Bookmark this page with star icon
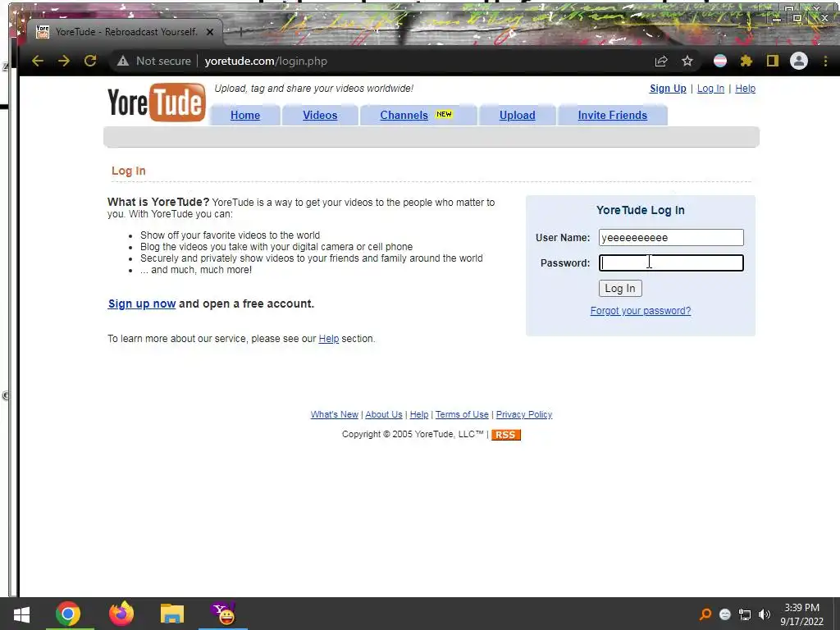This screenshot has width=840, height=630. [687, 61]
